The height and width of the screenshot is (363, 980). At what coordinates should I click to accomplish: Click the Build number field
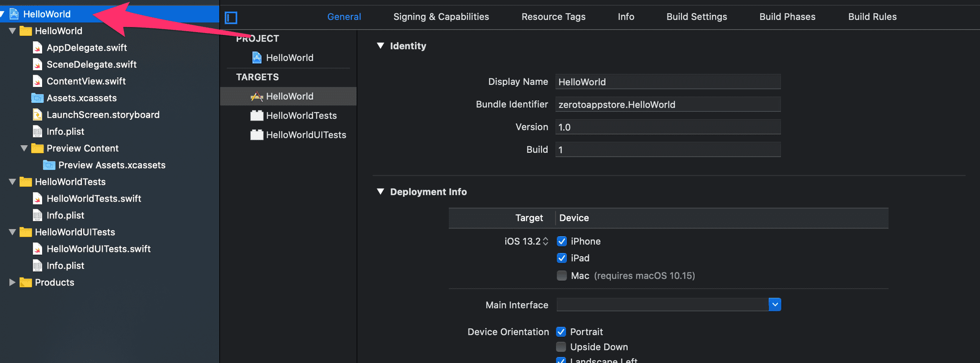pos(668,149)
